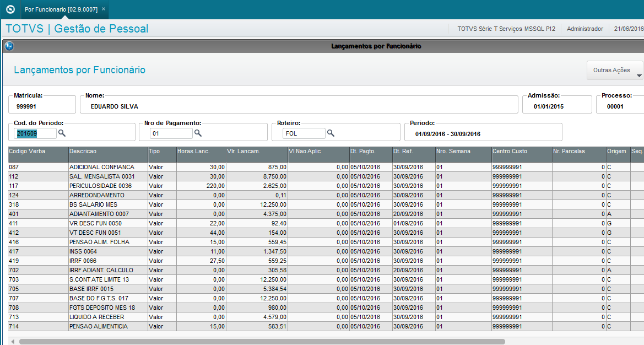Sort by Descricao column header
The image size is (644, 345).
(x=108, y=154)
